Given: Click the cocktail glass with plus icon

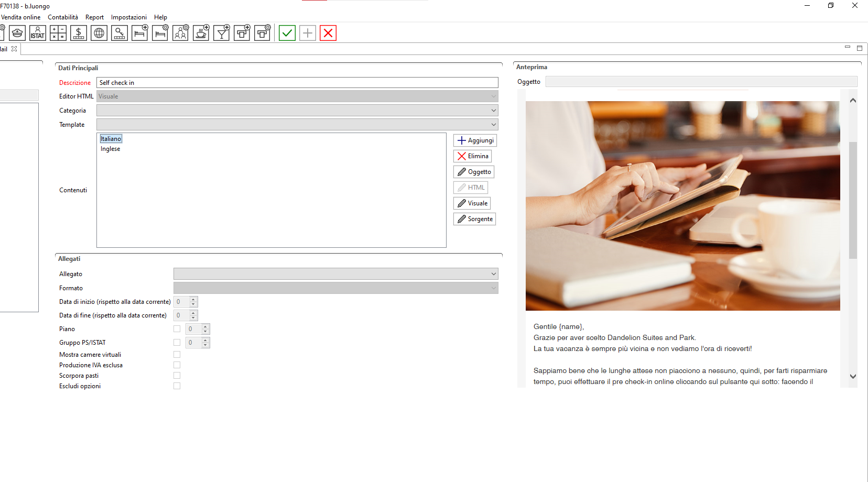Looking at the screenshot, I should 222,33.
